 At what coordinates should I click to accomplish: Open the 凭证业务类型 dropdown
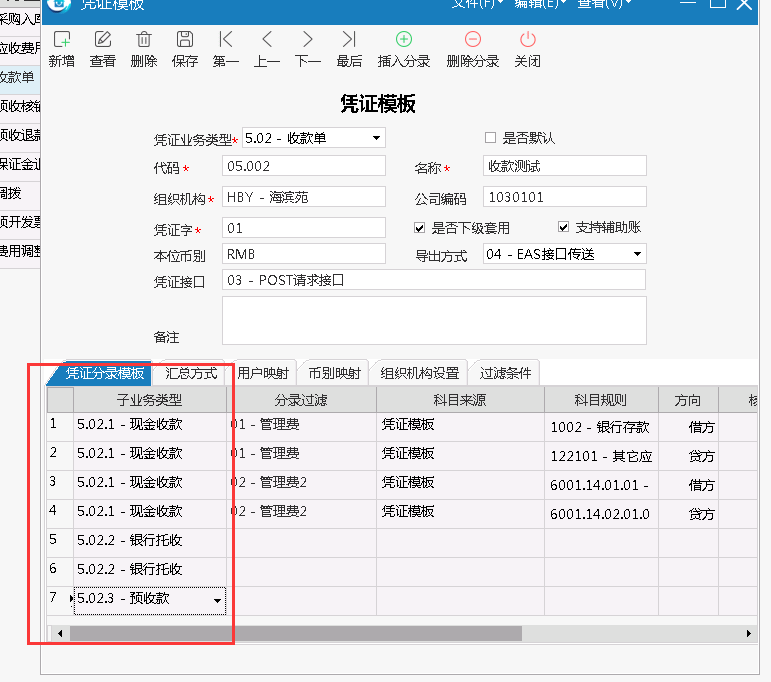(376, 138)
